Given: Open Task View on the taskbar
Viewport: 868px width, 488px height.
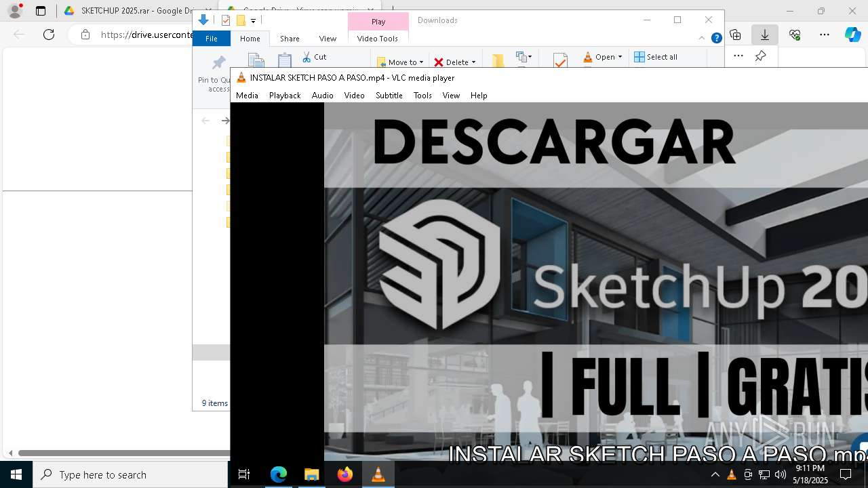Looking at the screenshot, I should point(244,474).
